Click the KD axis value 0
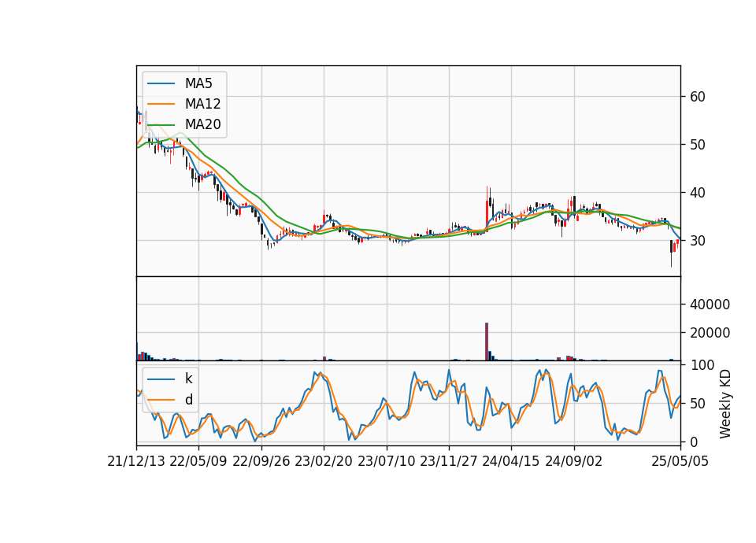This screenshot has height=543, width=756. (694, 441)
